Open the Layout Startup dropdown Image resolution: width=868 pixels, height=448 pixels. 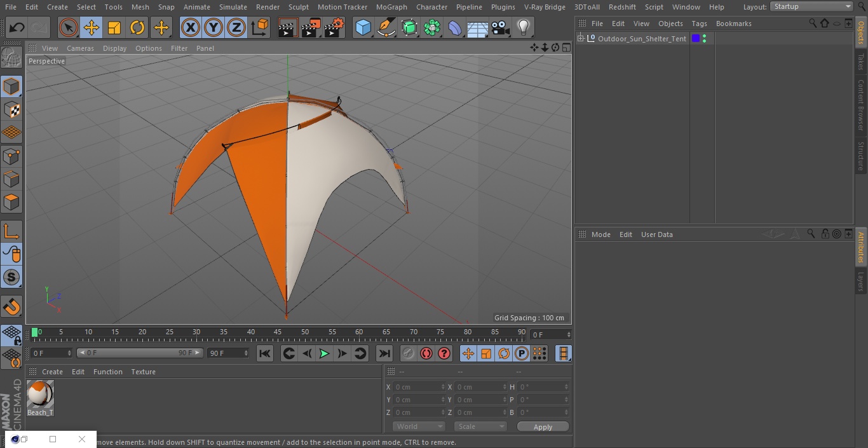[x=811, y=6]
